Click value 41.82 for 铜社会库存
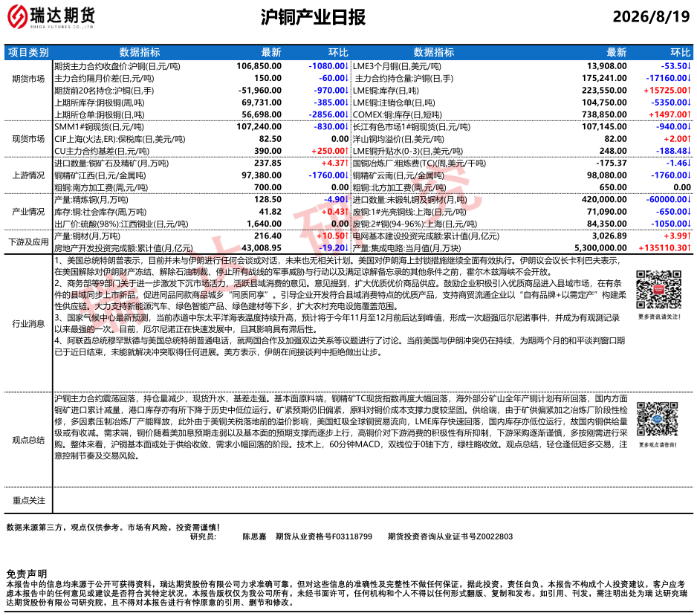 [x=270, y=212]
